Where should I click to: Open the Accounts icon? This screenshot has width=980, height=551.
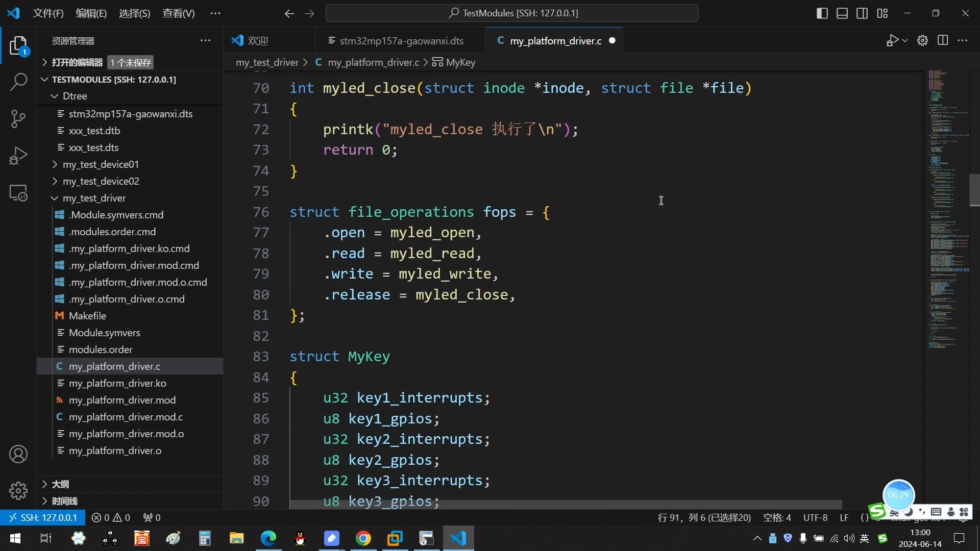pos(18,454)
